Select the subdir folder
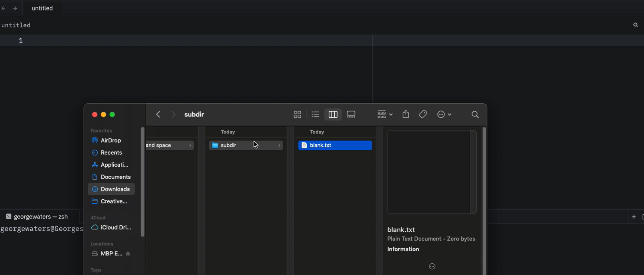 246,146
